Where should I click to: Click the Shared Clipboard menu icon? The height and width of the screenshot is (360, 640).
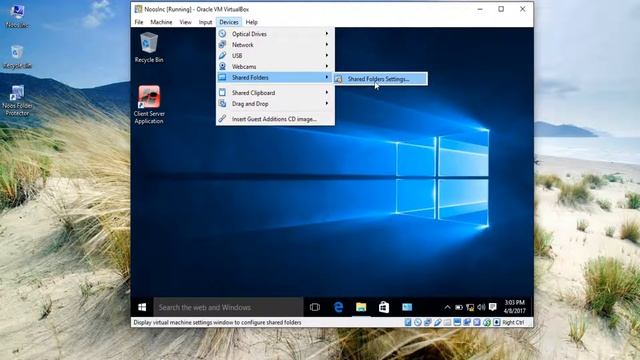222,93
